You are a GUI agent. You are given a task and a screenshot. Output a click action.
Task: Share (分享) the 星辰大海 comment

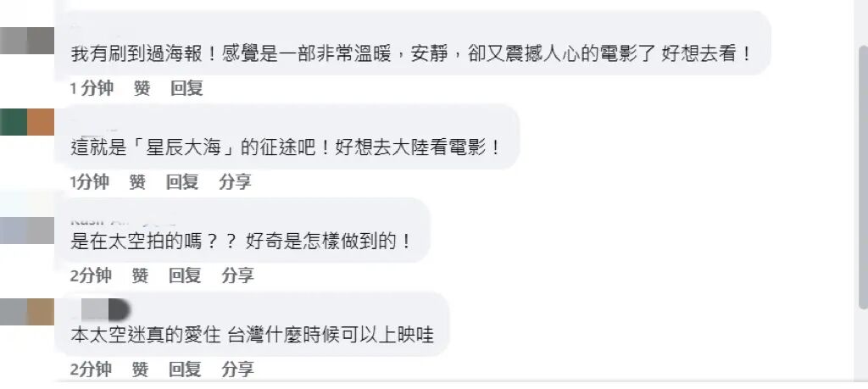click(235, 181)
